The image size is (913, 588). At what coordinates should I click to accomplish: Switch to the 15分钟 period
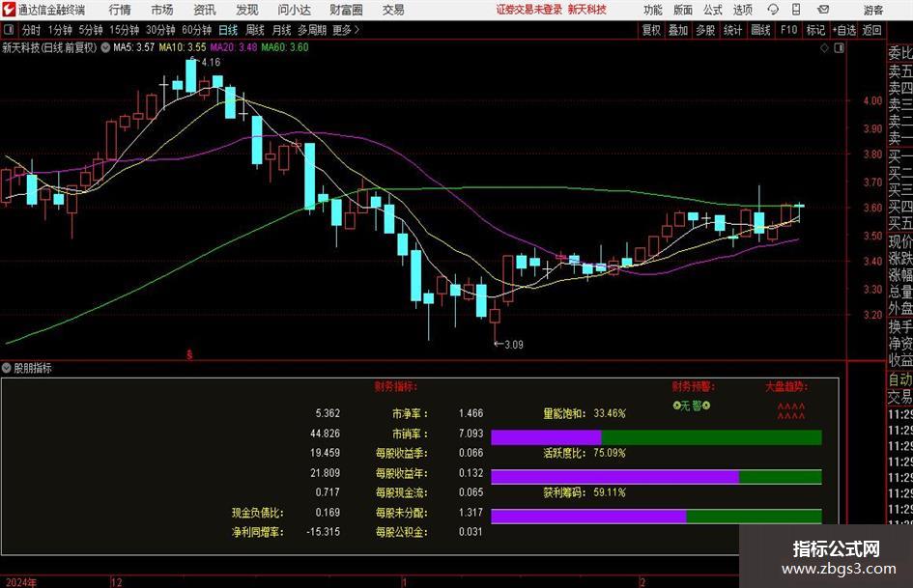[x=124, y=30]
